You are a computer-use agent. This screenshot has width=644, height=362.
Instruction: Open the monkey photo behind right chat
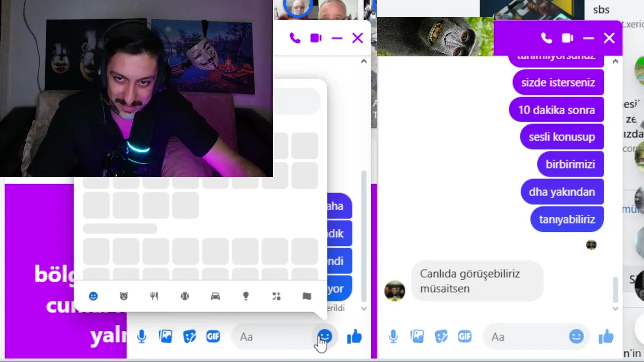pos(436,37)
